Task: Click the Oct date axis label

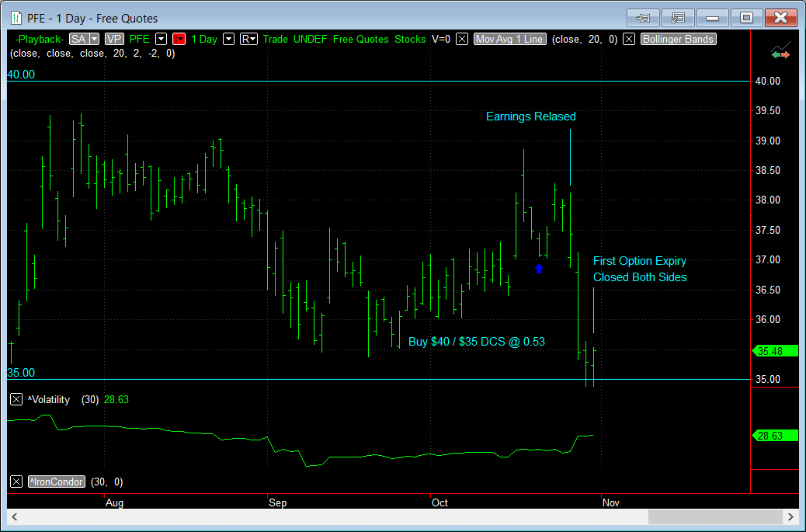Action: pyautogui.click(x=439, y=502)
